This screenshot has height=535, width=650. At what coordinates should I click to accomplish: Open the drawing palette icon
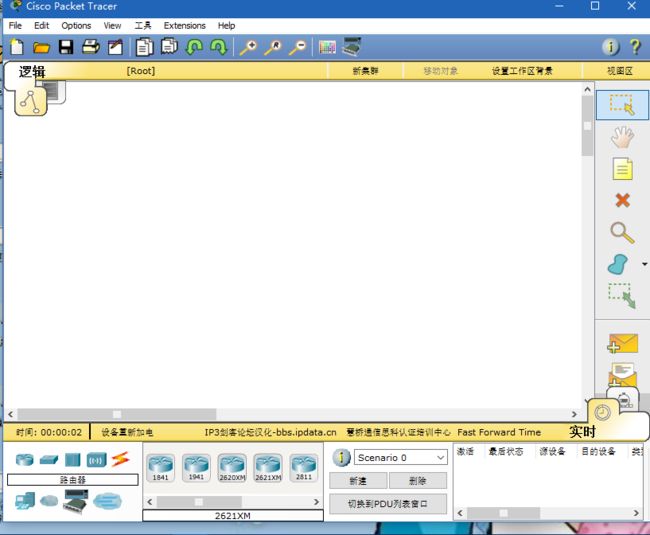click(327, 47)
